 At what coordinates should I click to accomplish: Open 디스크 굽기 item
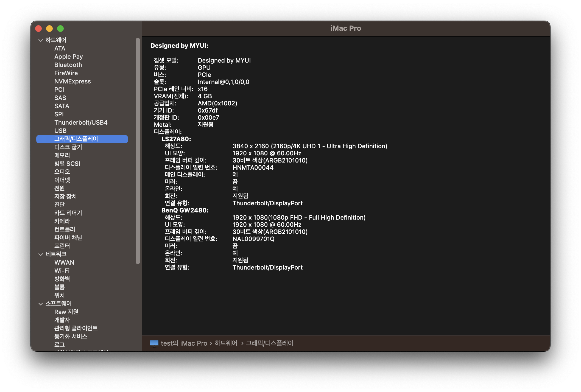click(x=68, y=147)
